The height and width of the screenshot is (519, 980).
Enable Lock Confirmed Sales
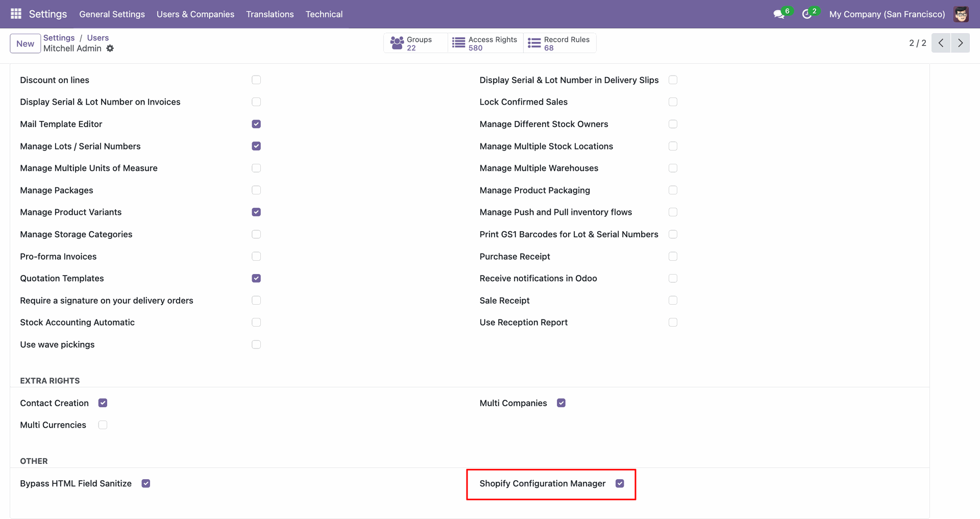[673, 102]
